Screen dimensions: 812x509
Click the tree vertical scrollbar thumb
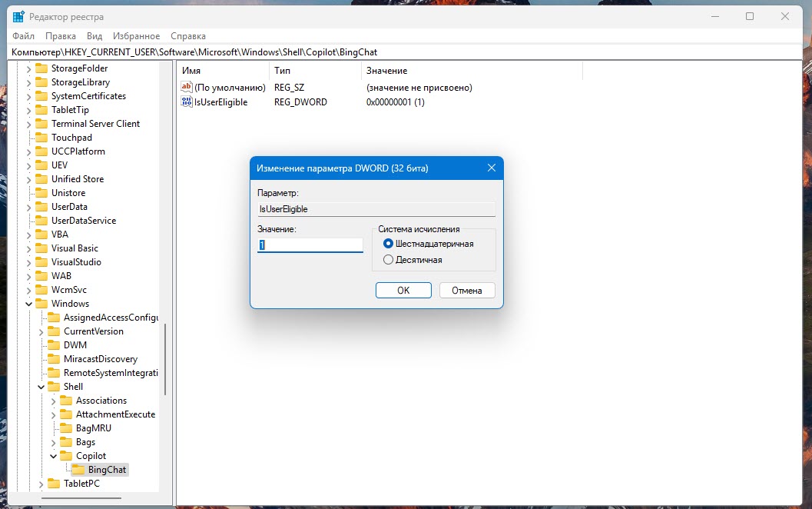[x=165, y=359]
